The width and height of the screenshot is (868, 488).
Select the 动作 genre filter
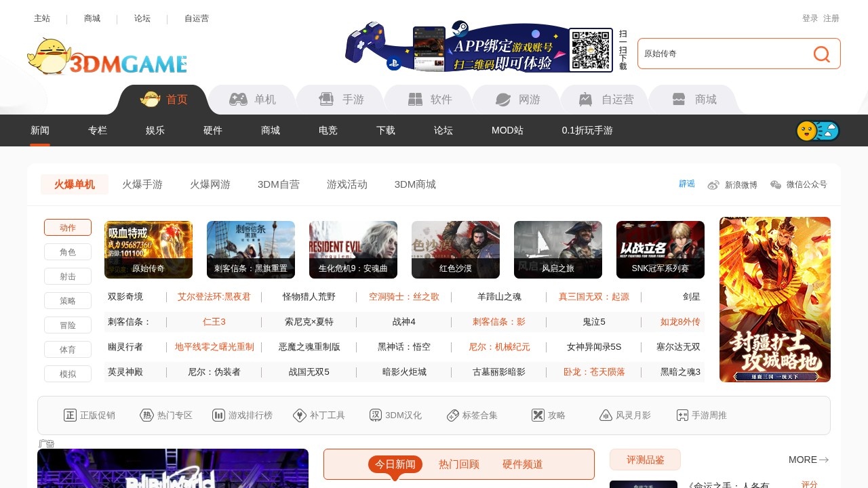coord(68,228)
